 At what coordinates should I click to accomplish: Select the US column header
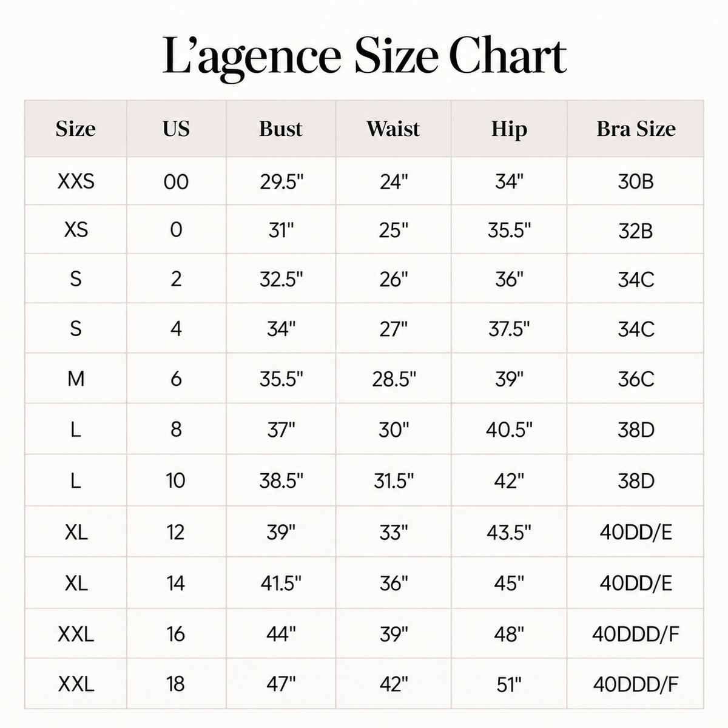click(176, 129)
